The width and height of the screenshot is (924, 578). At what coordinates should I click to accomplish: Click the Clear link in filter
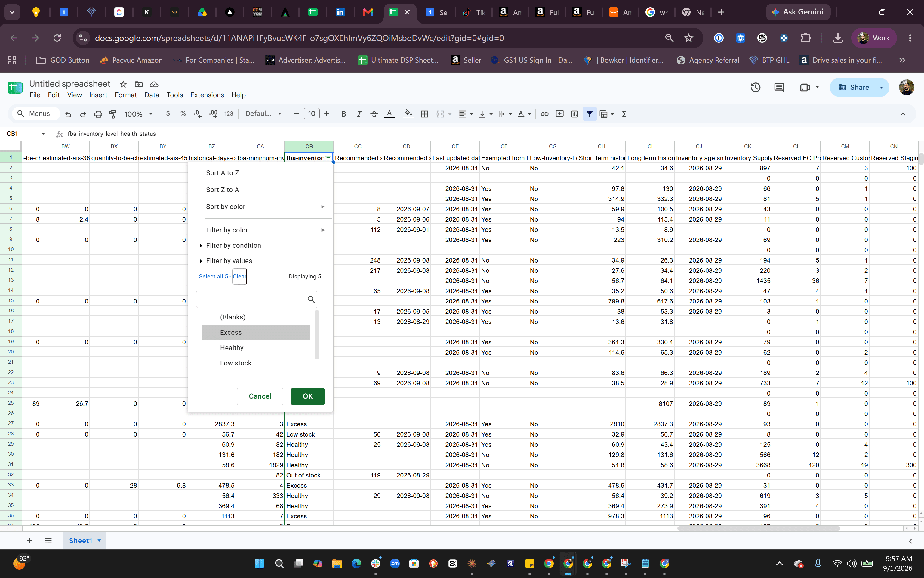point(239,276)
